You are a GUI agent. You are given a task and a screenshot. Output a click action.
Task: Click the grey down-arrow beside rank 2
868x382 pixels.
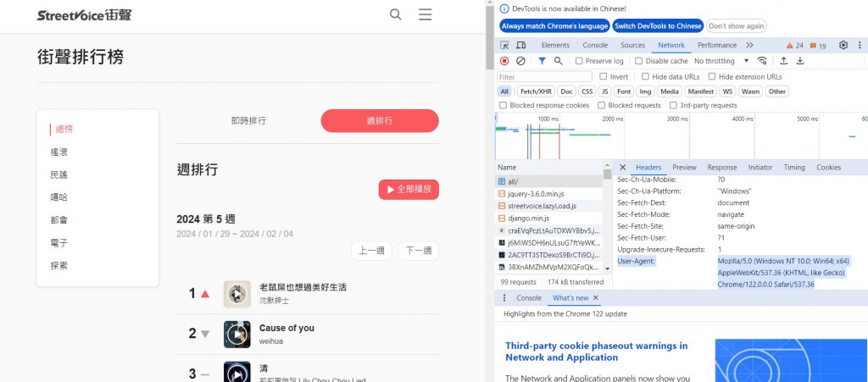[x=205, y=334]
